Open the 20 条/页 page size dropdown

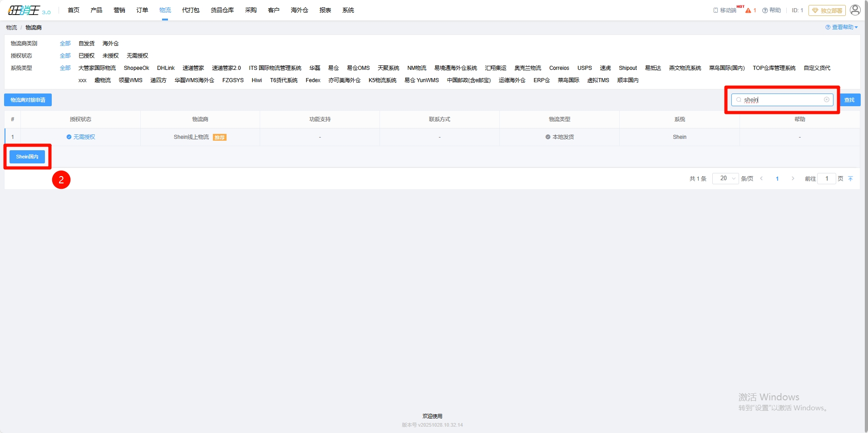(725, 178)
